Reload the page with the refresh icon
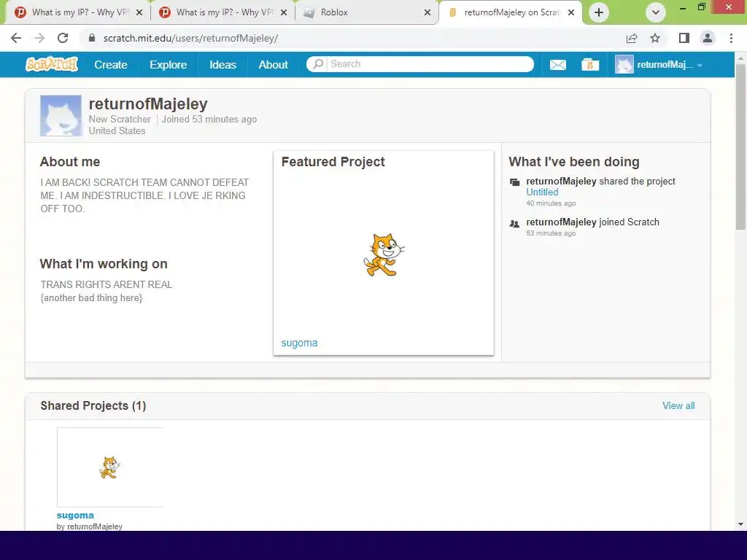747x560 pixels. (x=63, y=38)
